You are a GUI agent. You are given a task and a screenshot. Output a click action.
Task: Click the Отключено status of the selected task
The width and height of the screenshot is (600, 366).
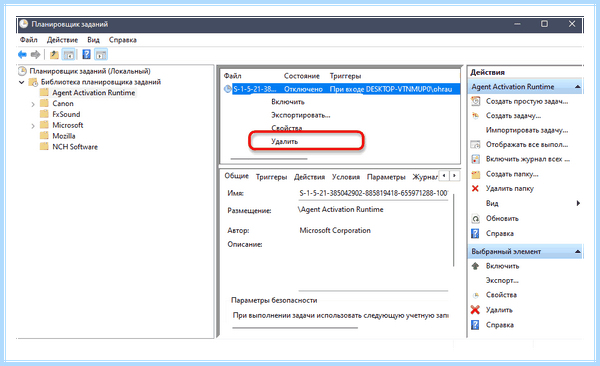pos(303,89)
